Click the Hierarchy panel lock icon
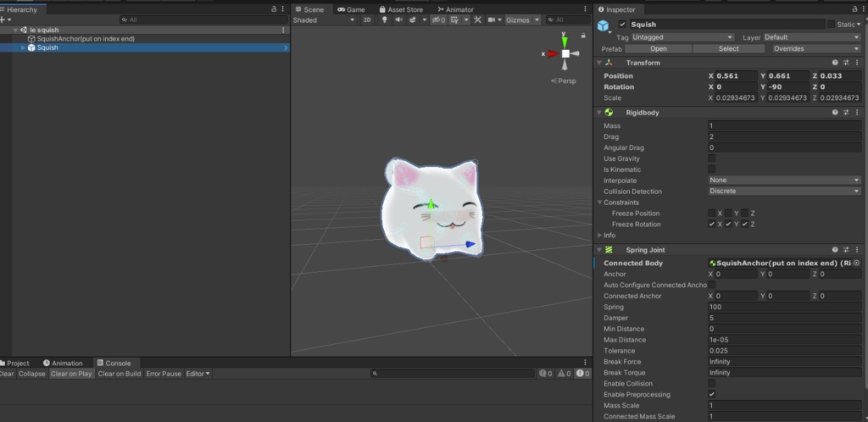Viewport: 868px width, 422px height. pos(274,9)
